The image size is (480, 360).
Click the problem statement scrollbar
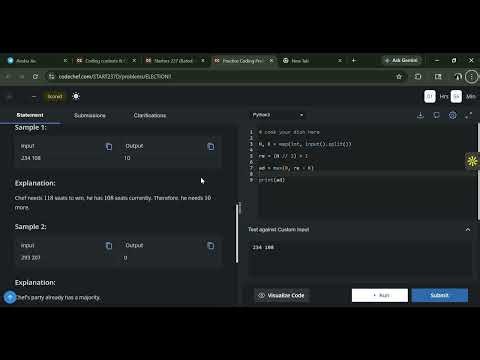(237, 233)
